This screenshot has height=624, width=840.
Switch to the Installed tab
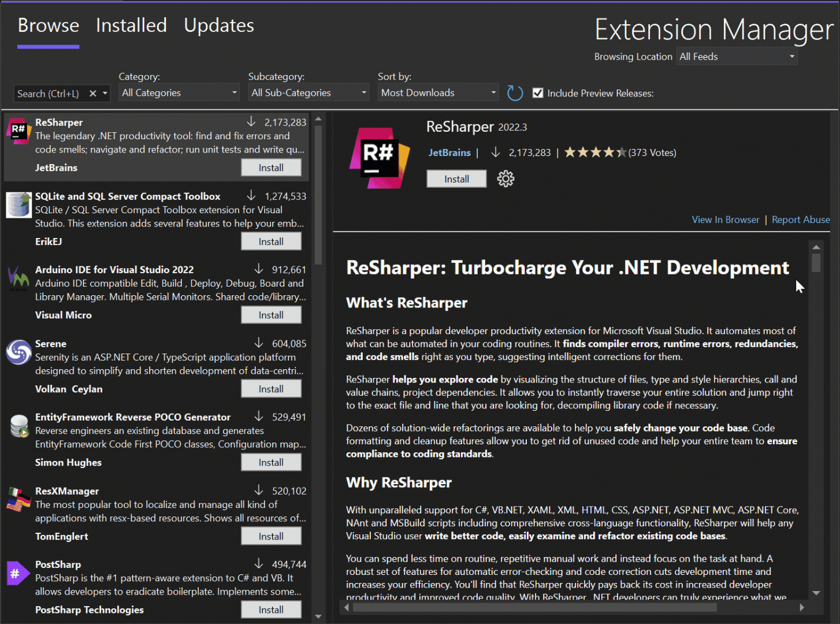tap(131, 25)
